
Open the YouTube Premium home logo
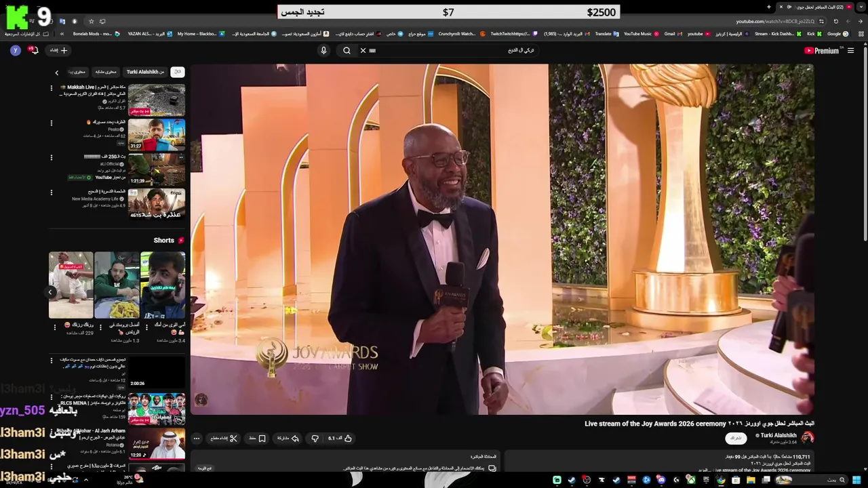coord(823,50)
